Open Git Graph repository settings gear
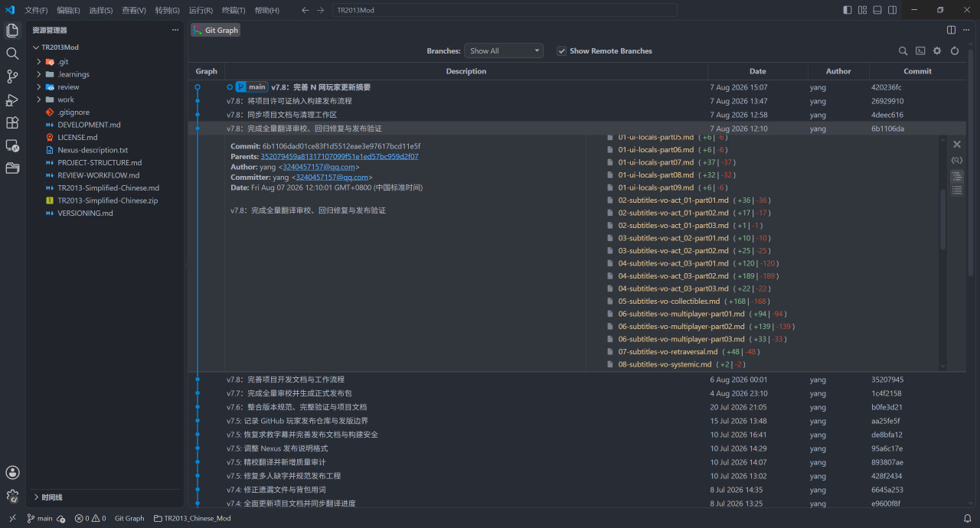Viewport: 980px width, 528px height. [x=937, y=51]
